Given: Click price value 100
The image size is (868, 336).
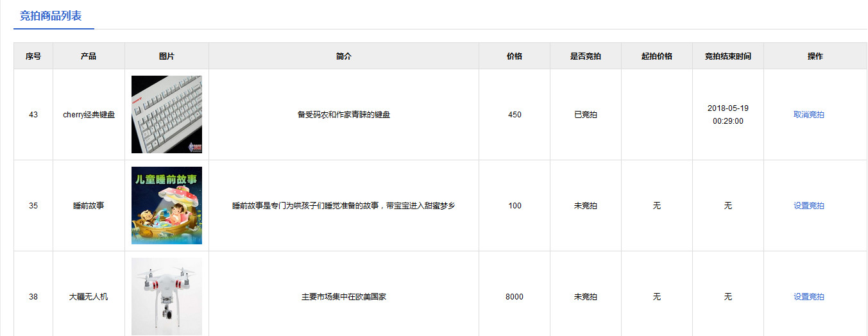Looking at the screenshot, I should tap(515, 206).
